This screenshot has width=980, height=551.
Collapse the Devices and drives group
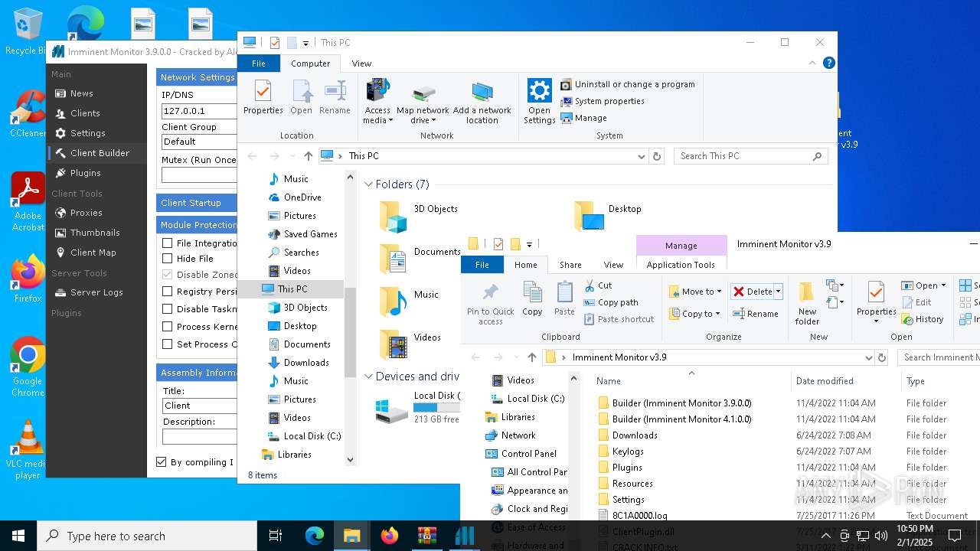coord(368,377)
